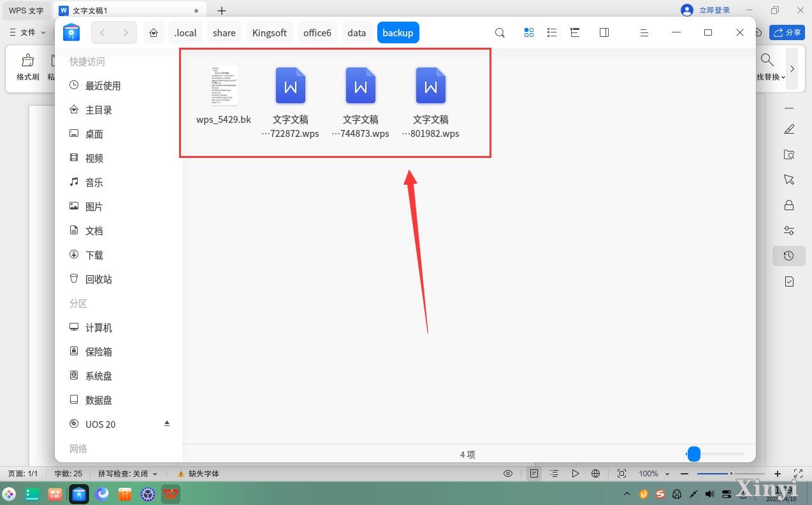Select the wps_5429.bk file
The height and width of the screenshot is (505, 812).
(x=224, y=96)
